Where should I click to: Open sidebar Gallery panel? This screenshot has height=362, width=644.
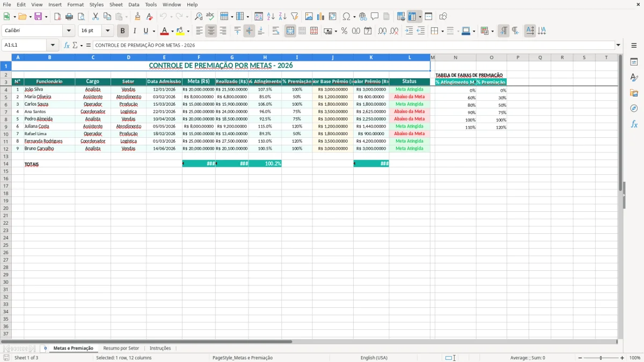click(x=634, y=93)
